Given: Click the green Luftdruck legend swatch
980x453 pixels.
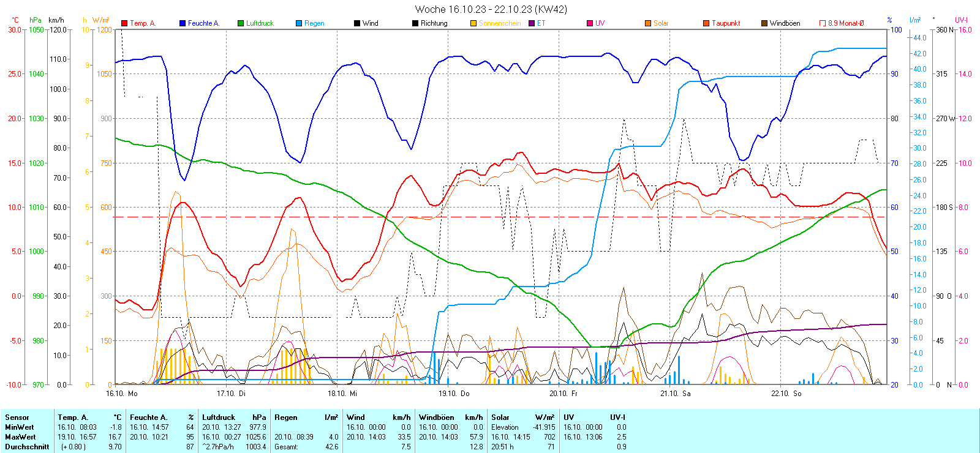Looking at the screenshot, I should [241, 23].
